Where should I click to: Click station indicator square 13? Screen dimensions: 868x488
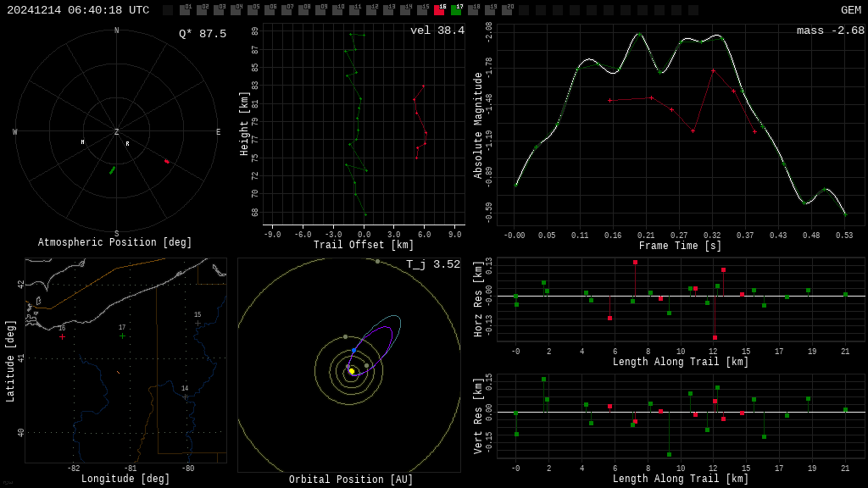click(388, 10)
